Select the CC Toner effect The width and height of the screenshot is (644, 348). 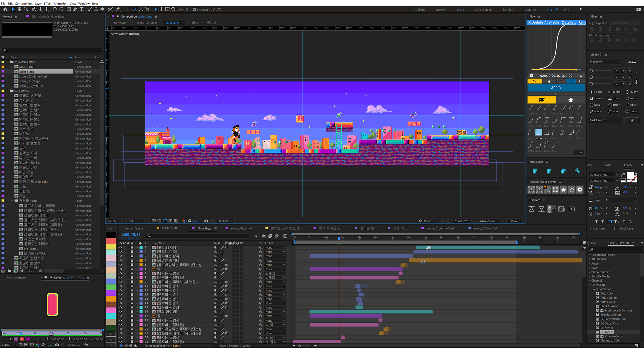pos(606,332)
